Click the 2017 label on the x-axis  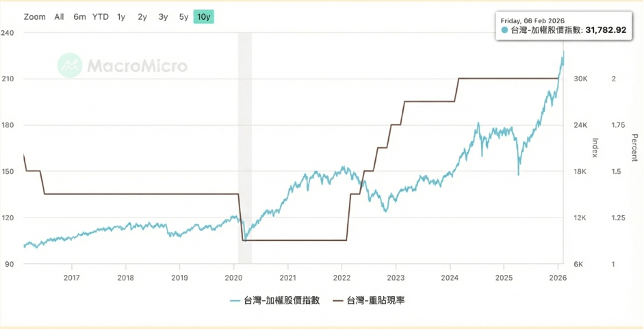71,278
